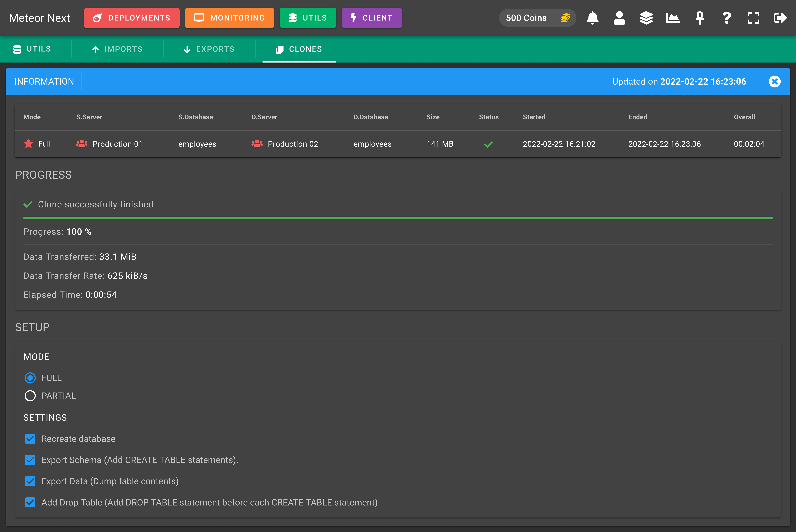The image size is (796, 532).
Task: Switch to the Clones tab
Action: pos(299,49)
